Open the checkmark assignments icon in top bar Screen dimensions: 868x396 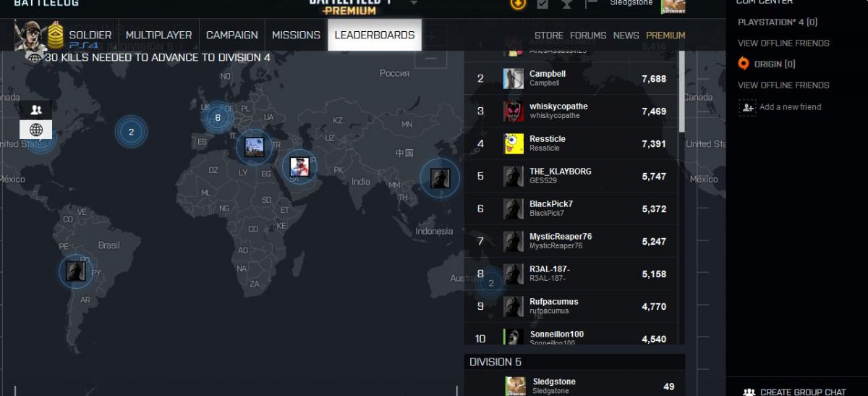coord(542,4)
